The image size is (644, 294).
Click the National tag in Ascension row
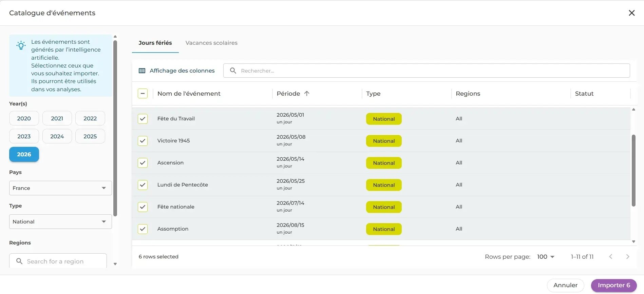384,163
